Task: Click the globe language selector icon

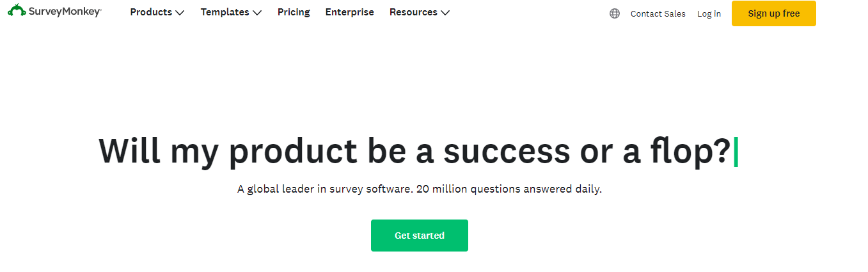Action: point(615,13)
